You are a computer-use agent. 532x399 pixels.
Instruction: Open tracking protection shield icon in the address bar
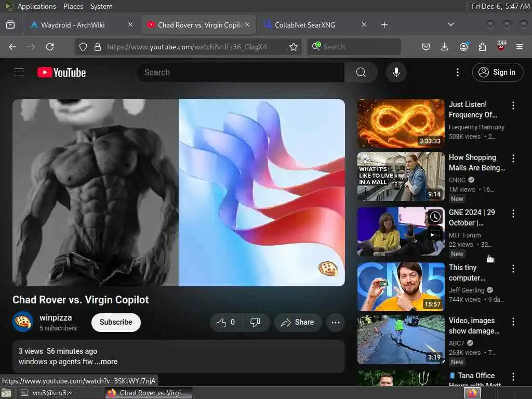pos(83,47)
